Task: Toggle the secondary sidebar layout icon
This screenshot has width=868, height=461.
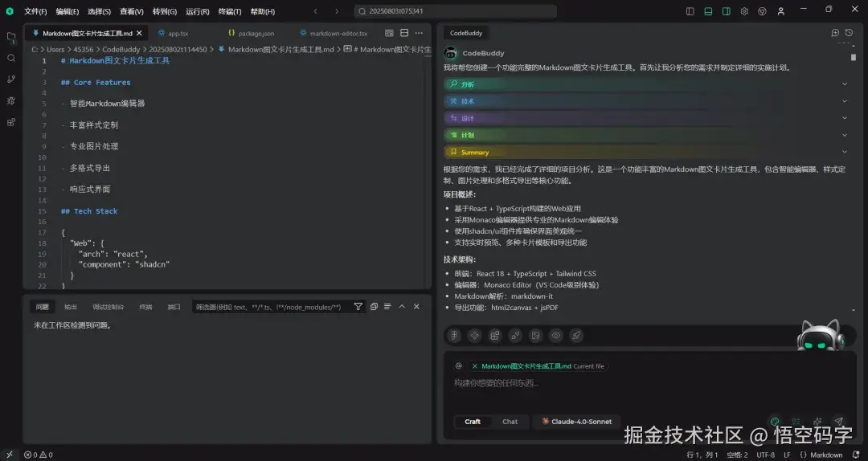Action: tap(727, 11)
